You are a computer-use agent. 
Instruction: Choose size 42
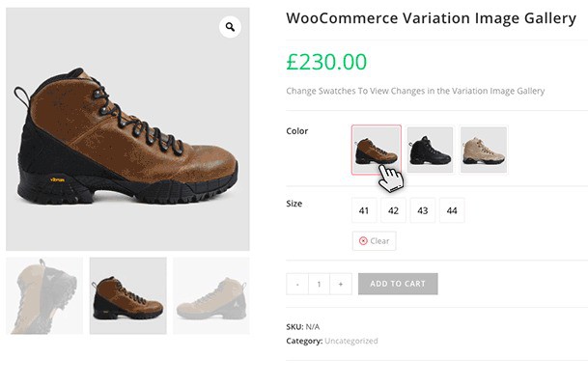pyautogui.click(x=393, y=210)
